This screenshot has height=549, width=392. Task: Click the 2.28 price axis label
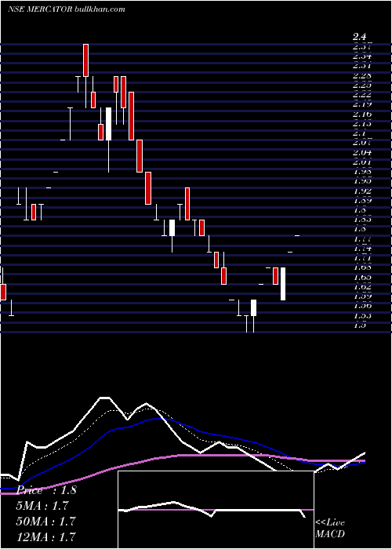coord(362,75)
